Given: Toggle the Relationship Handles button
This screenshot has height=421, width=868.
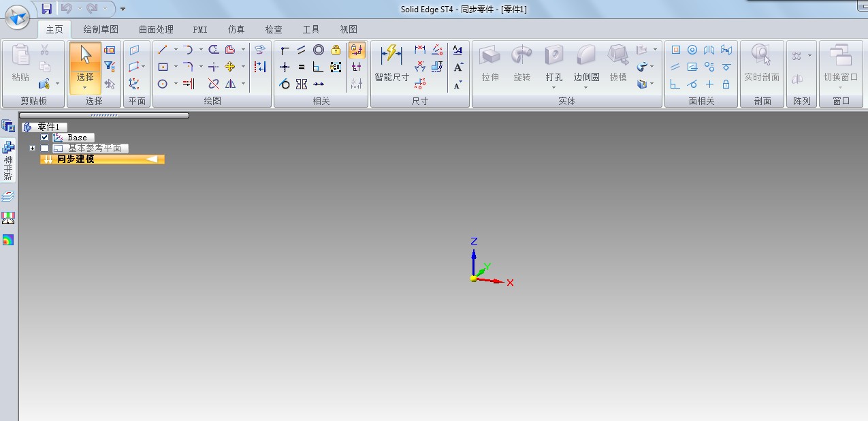Looking at the screenshot, I should [357, 67].
